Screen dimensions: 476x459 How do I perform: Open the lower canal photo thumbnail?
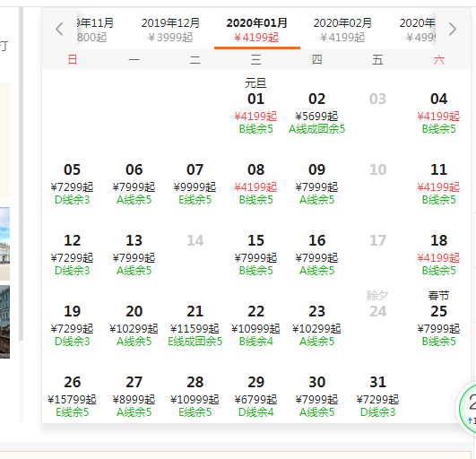(x=4, y=322)
